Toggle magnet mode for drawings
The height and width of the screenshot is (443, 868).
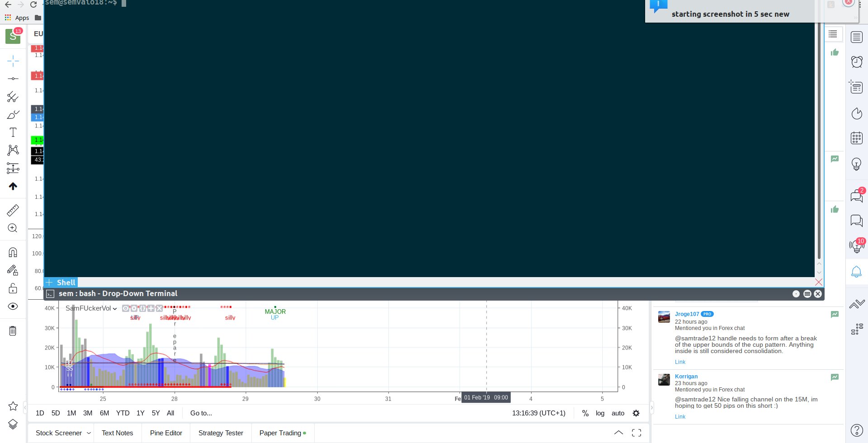pyautogui.click(x=13, y=252)
